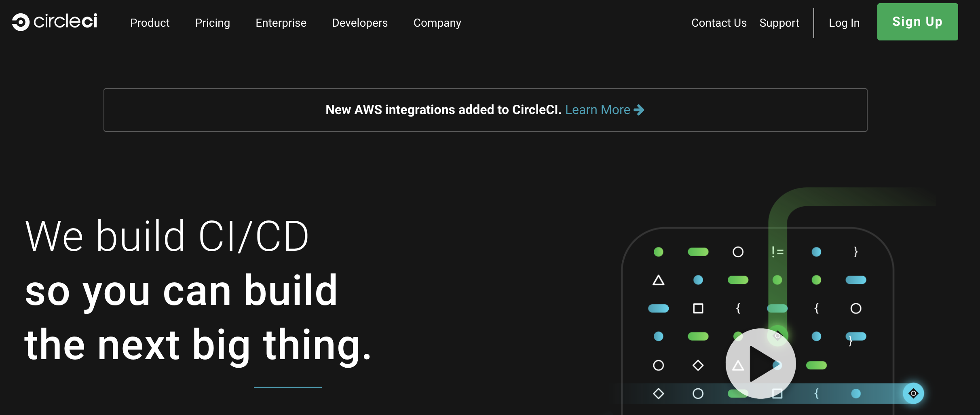Open the Developers menu
Viewport: 980px width, 415px height.
[x=360, y=23]
